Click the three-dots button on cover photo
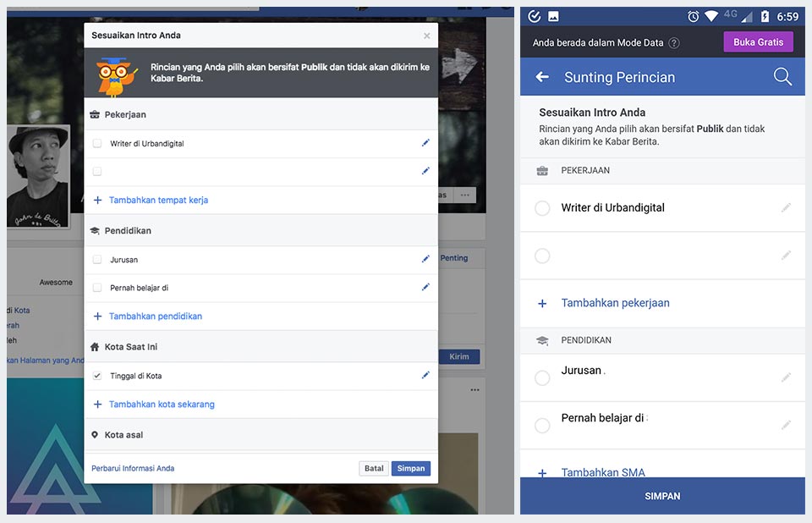812x523 pixels. point(465,195)
